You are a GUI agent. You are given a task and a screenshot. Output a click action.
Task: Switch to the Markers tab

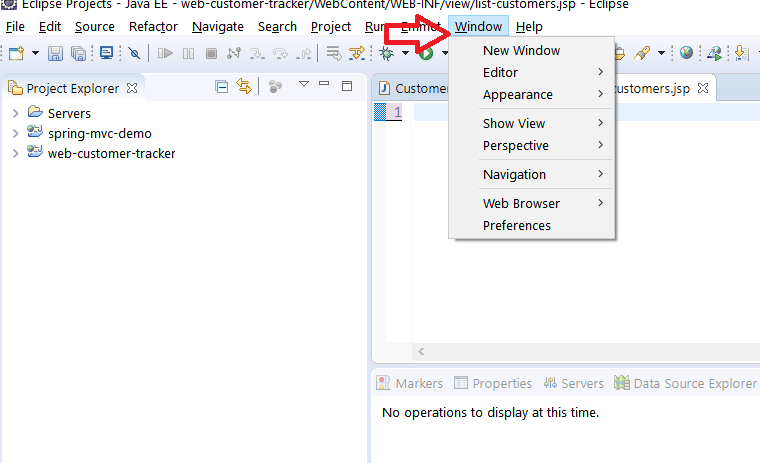tap(410, 383)
